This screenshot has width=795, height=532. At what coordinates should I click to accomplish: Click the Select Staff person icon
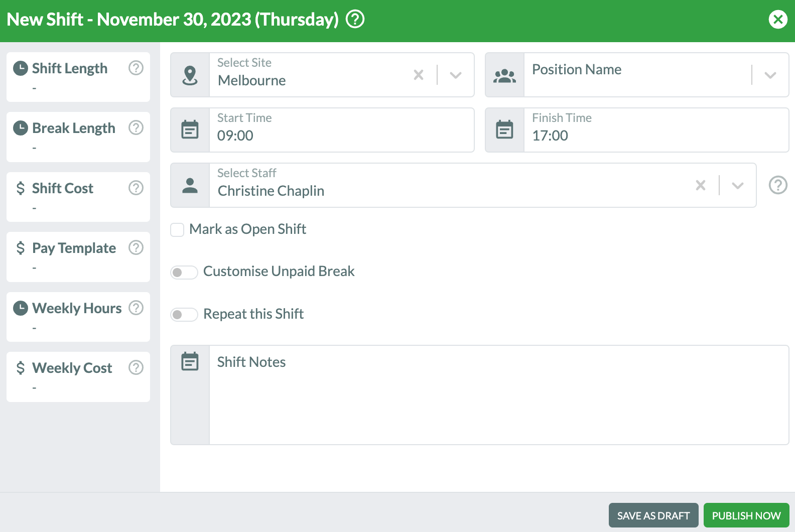[x=190, y=185]
